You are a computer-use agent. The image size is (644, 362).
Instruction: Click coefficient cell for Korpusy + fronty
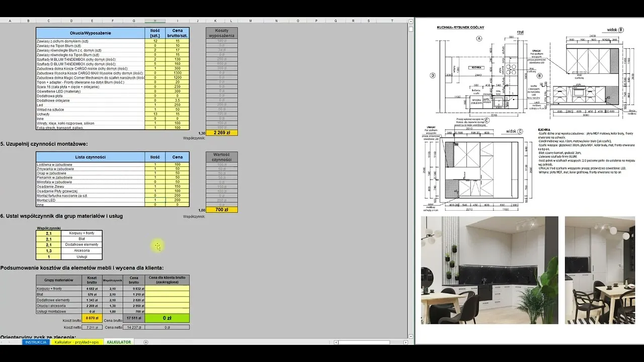click(49, 233)
